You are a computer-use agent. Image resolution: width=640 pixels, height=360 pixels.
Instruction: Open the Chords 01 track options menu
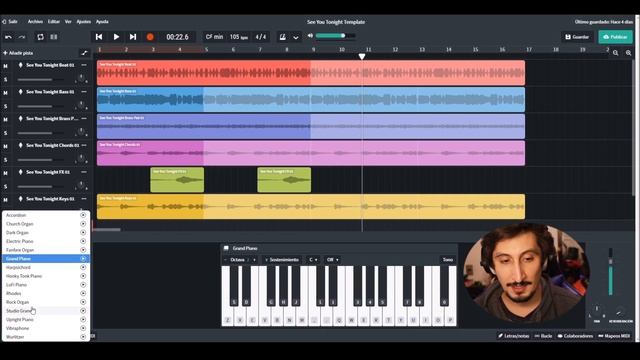coord(84,145)
